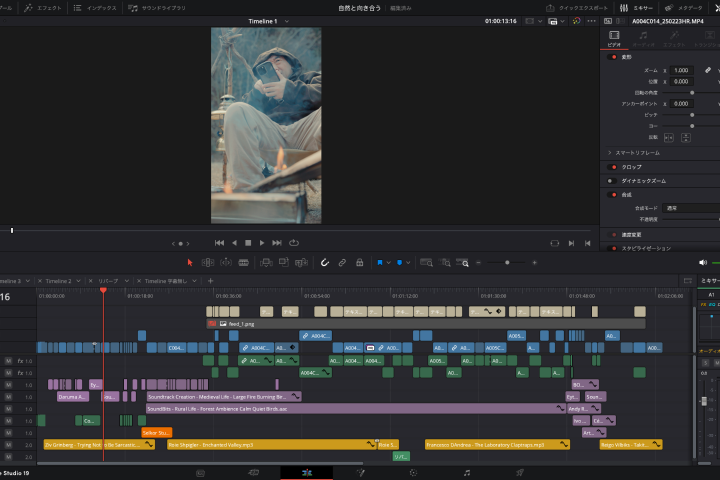Open the メタデータ panel button
The width and height of the screenshot is (720, 480).
(684, 8)
